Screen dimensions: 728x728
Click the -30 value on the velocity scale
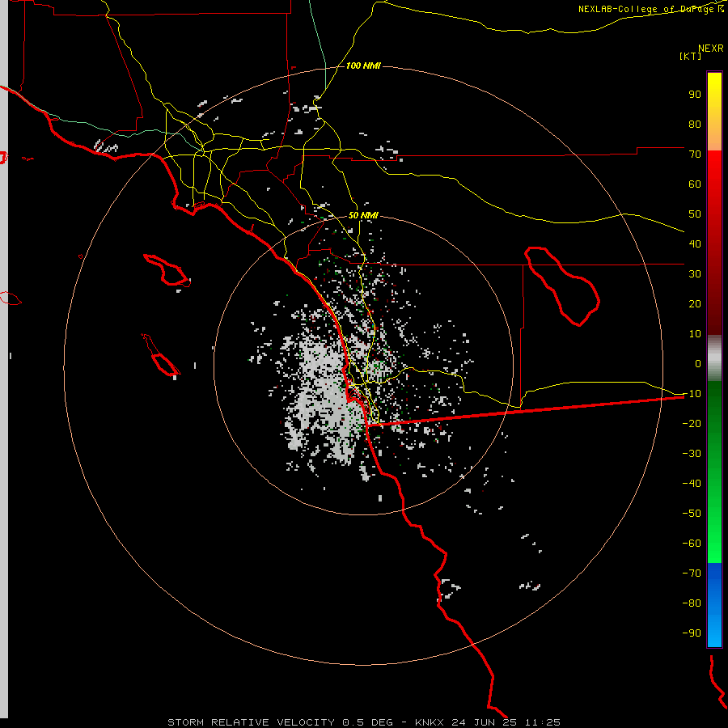[x=692, y=454]
